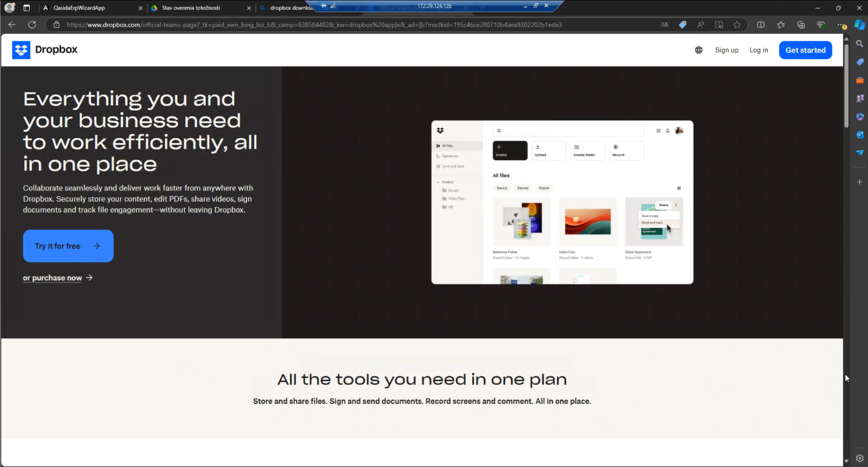The width and height of the screenshot is (868, 467).
Task: Add a new sidebar app
Action: tap(859, 182)
